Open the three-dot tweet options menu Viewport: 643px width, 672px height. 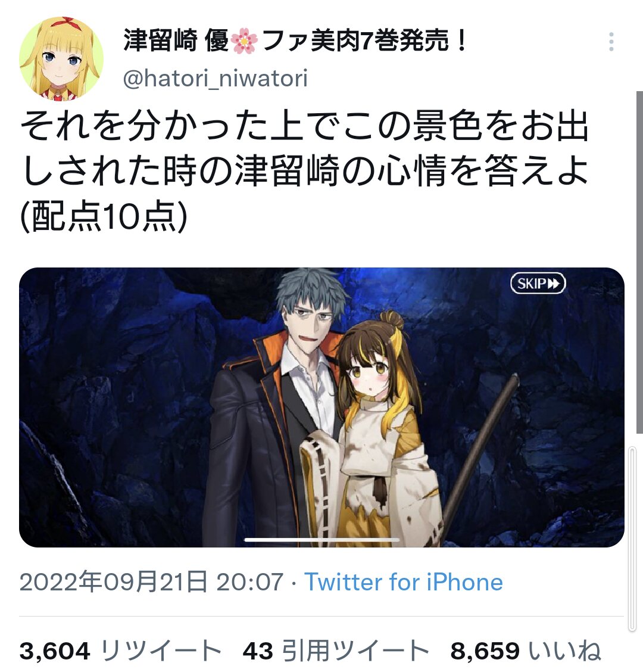click(x=611, y=42)
